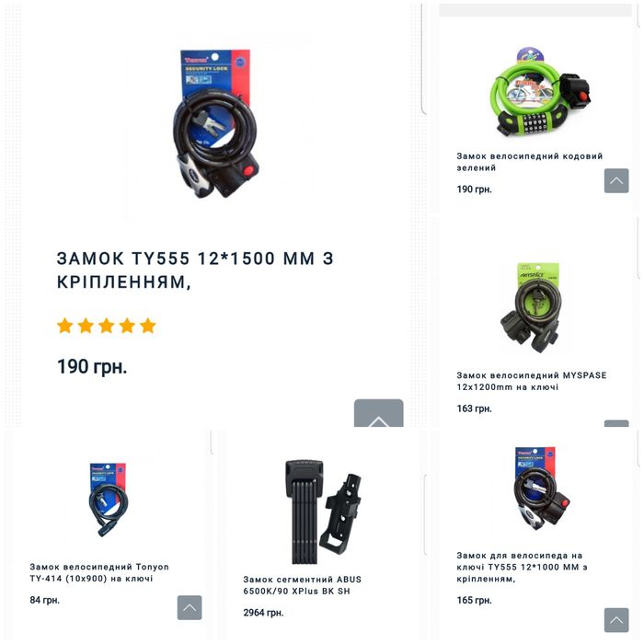Open the green combination lock image
The width and height of the screenshot is (644, 644).
(x=538, y=92)
